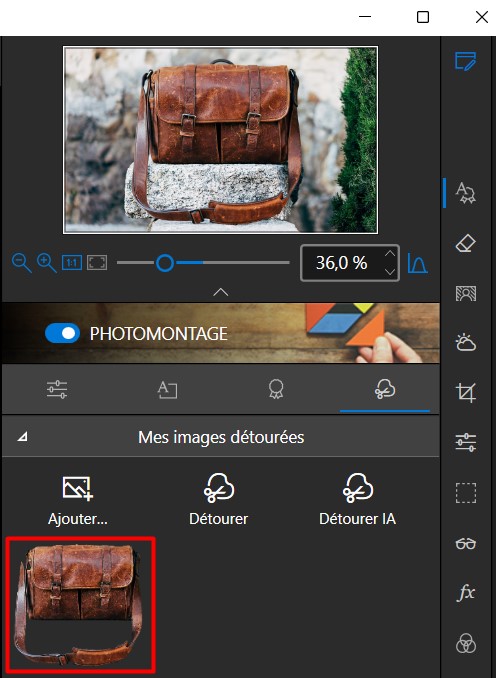The image size is (496, 678).
Task: Maximize the application window
Action: (423, 17)
